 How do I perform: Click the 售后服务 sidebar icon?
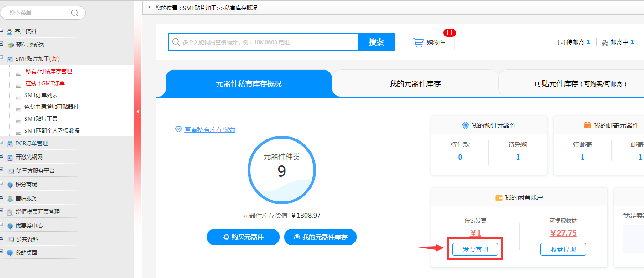10,199
